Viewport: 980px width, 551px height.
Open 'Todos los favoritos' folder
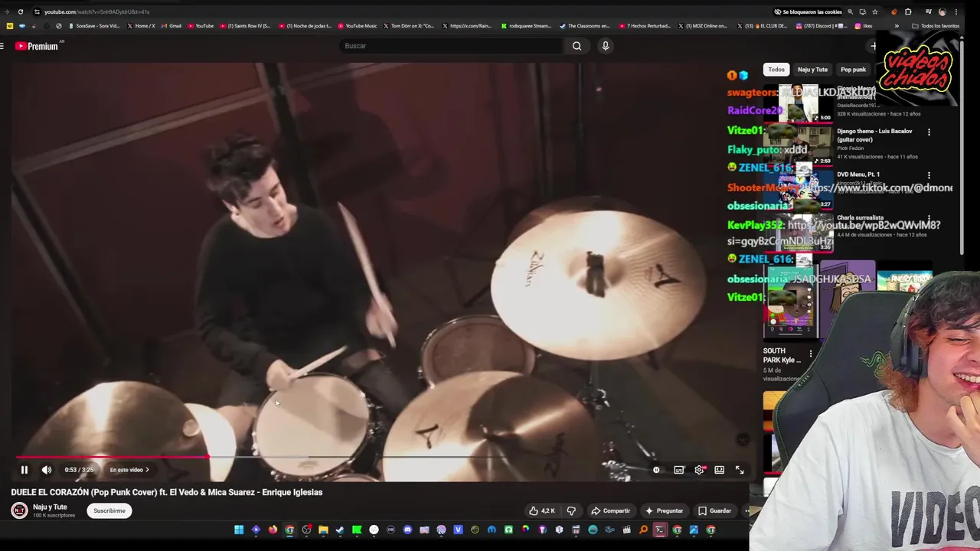[936, 26]
